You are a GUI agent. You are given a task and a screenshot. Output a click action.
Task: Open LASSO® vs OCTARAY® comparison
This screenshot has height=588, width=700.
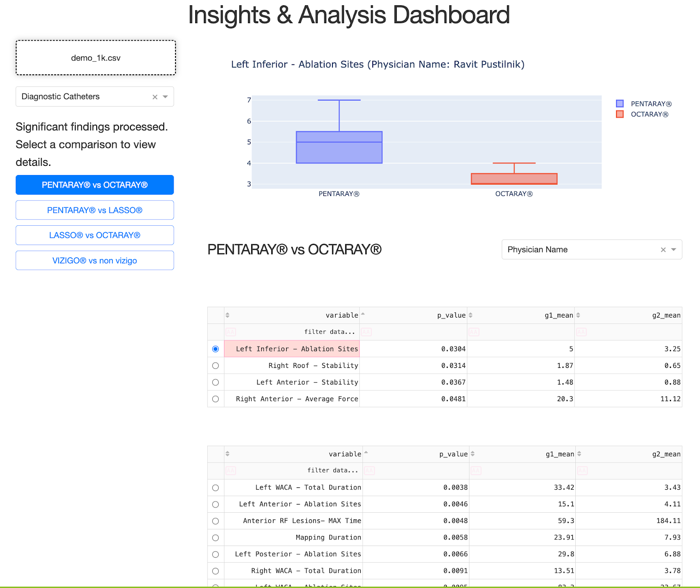[95, 235]
